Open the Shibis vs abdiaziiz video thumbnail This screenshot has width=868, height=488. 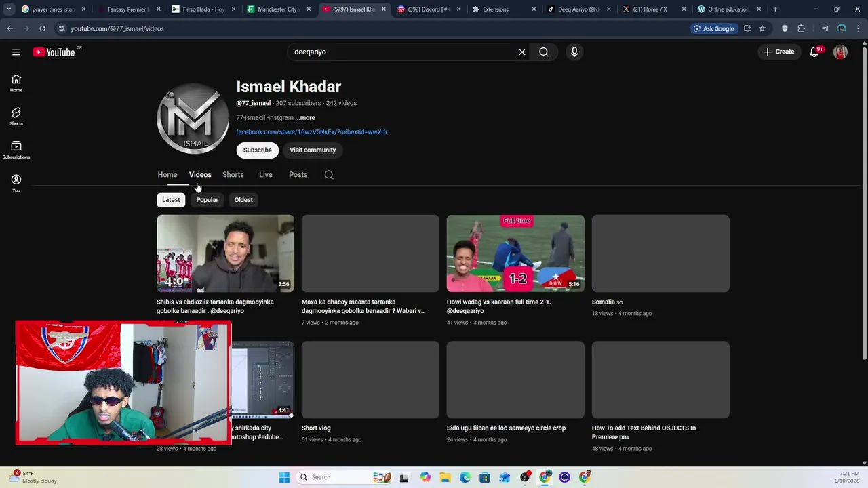pyautogui.click(x=225, y=253)
